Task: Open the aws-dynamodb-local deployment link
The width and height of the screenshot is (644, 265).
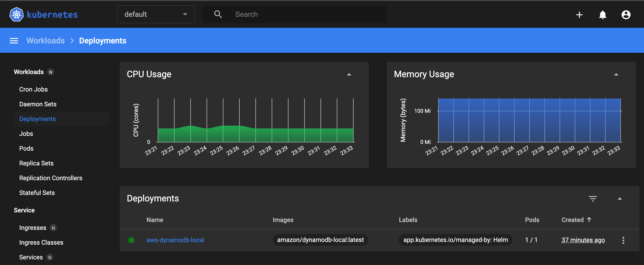Action: click(175, 240)
